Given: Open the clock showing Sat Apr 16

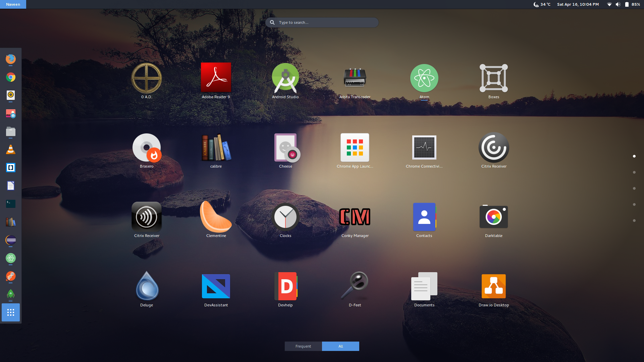Looking at the screenshot, I should tap(578, 4).
